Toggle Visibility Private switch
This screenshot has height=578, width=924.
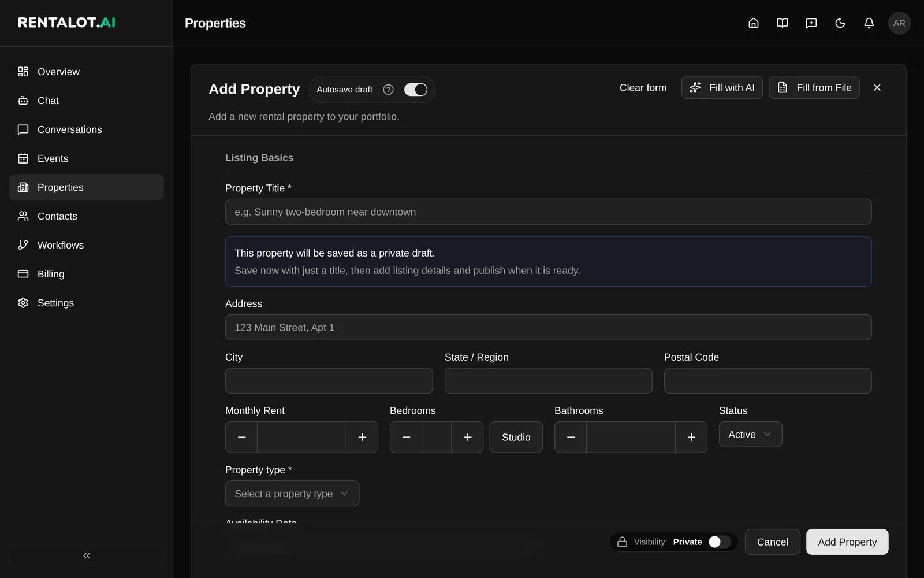pyautogui.click(x=720, y=542)
